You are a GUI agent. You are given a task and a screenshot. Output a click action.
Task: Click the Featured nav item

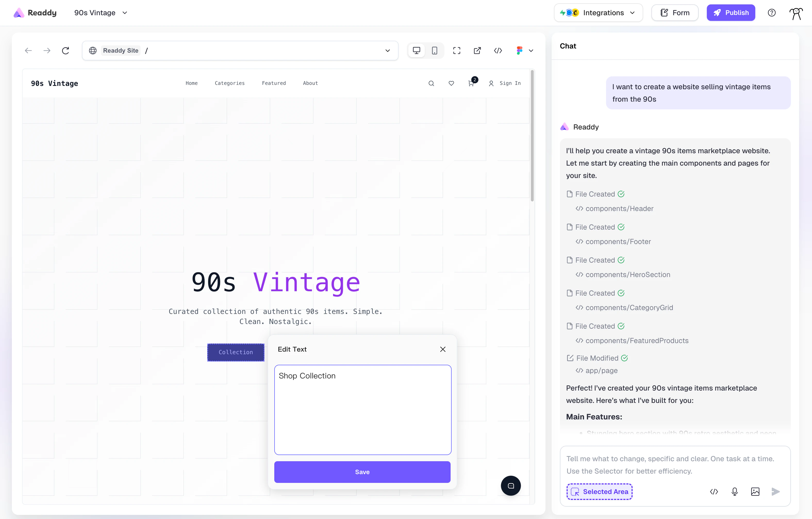(274, 83)
